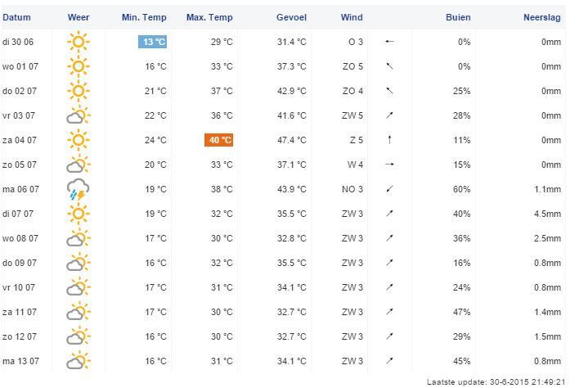This screenshot has width=588, height=388.
Task: Click the Gevoel column header
Action: (x=291, y=17)
